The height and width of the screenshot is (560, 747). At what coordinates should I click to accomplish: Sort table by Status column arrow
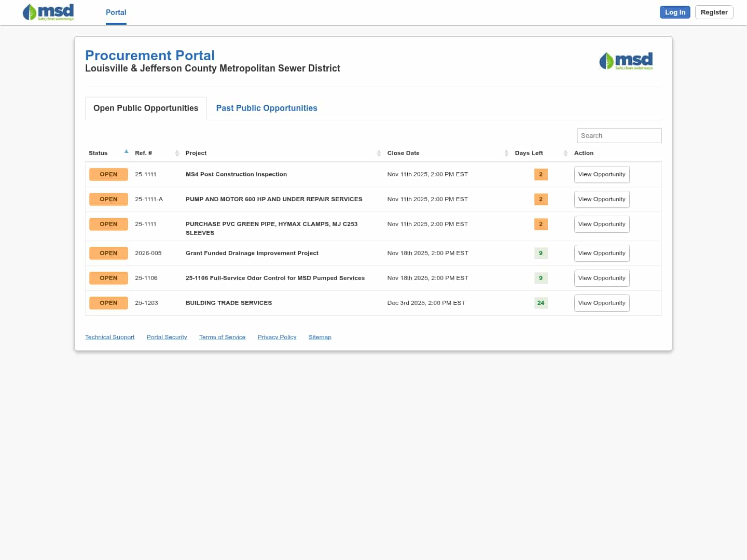click(126, 152)
